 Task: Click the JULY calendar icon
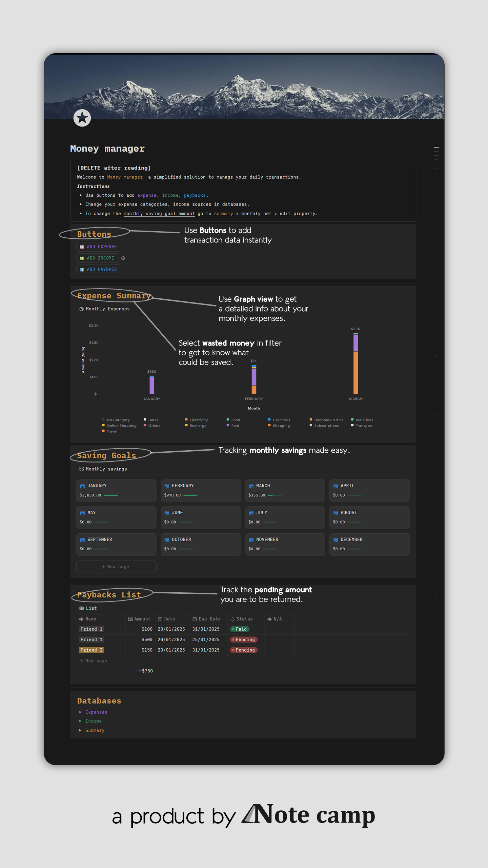pyautogui.click(x=251, y=513)
